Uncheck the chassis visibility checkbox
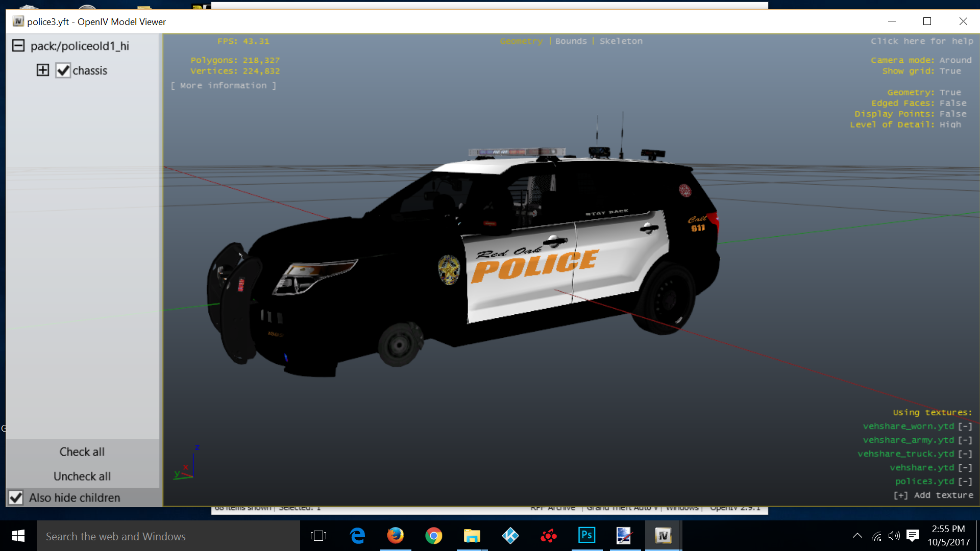Image resolution: width=980 pixels, height=551 pixels. 63,70
